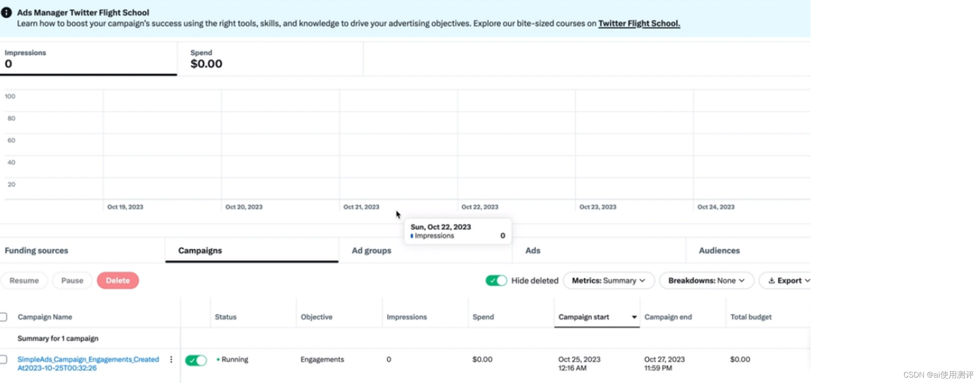Click the Objective column header

[317, 317]
